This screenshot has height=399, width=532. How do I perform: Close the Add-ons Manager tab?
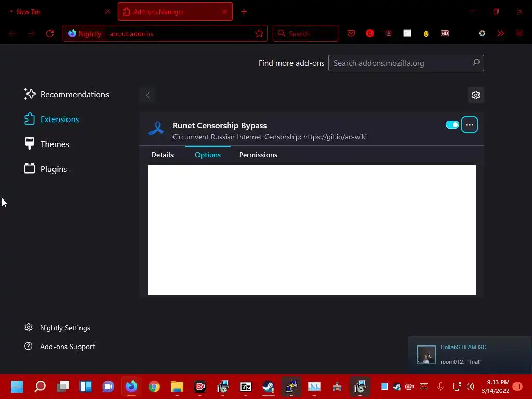coord(224,11)
